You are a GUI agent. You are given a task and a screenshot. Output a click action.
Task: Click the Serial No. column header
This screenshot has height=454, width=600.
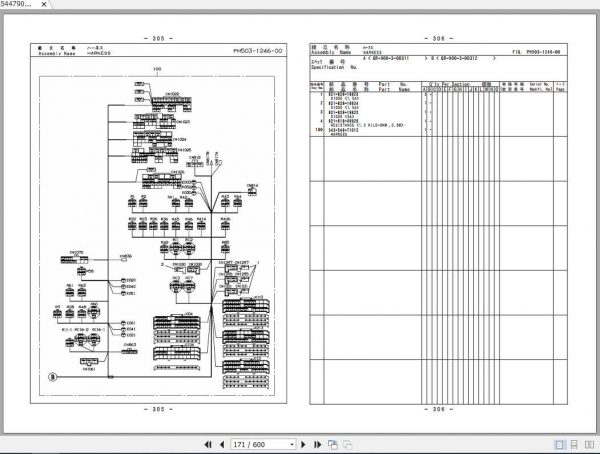540,84
